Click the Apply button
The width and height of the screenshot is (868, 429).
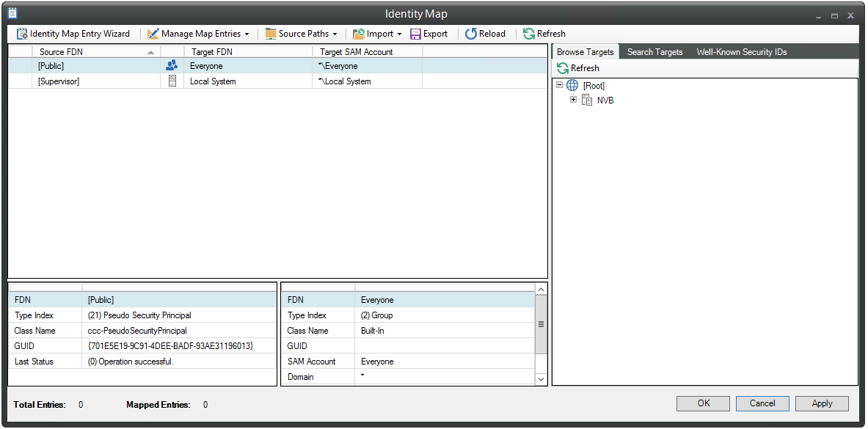822,403
